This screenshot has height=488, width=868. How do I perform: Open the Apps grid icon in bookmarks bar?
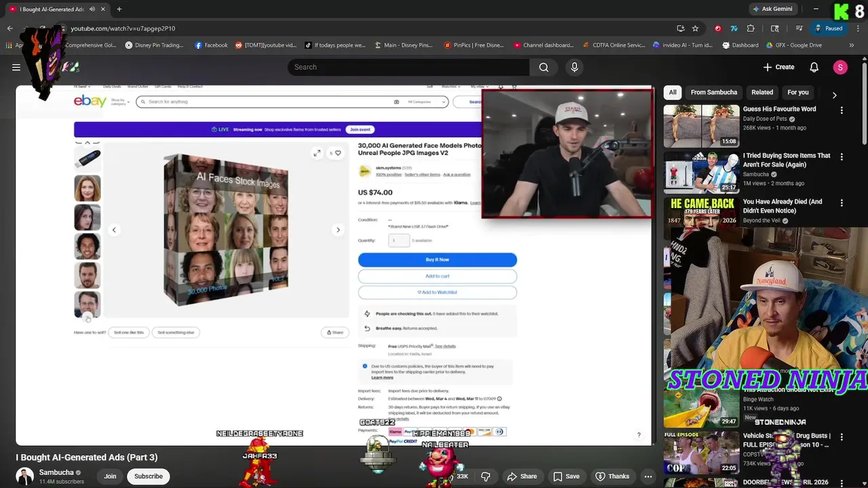click(x=9, y=45)
